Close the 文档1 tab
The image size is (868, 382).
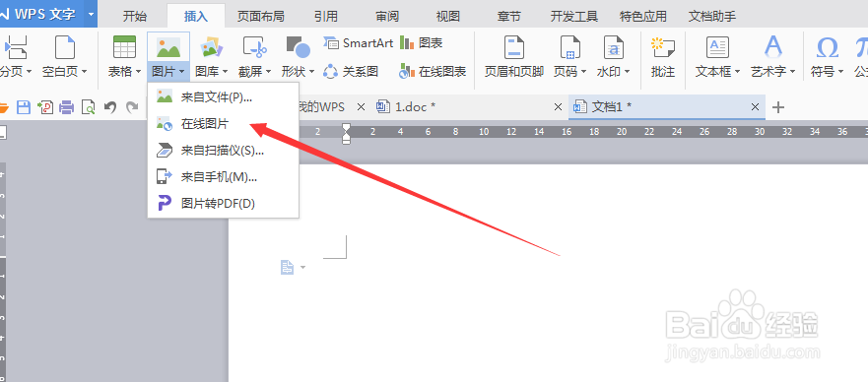[x=755, y=107]
